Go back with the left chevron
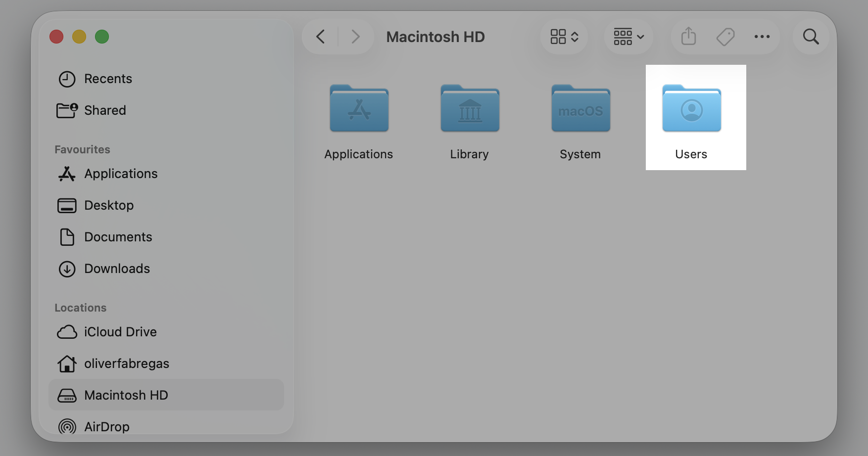The height and width of the screenshot is (456, 868). 321,37
